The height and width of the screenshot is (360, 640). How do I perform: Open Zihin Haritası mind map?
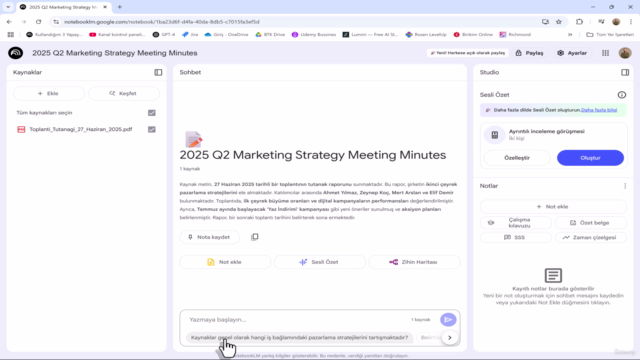click(x=414, y=262)
